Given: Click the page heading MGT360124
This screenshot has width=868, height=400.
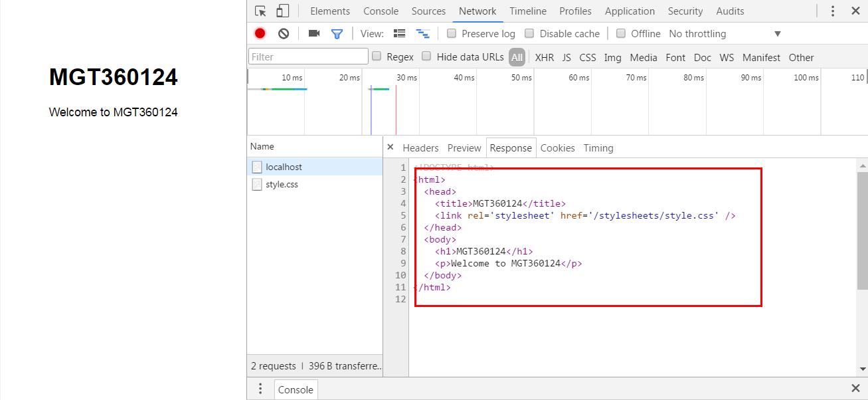Looking at the screenshot, I should pyautogui.click(x=114, y=77).
